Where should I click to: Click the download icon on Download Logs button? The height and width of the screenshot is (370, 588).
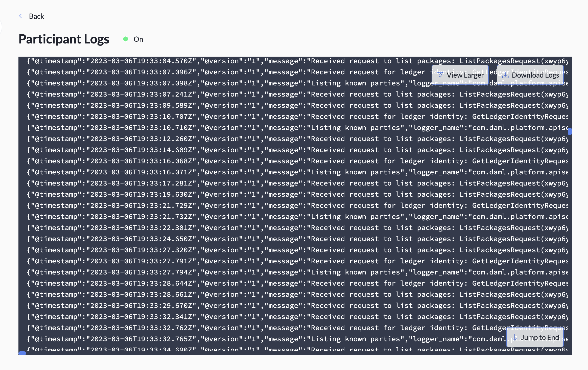pyautogui.click(x=506, y=75)
